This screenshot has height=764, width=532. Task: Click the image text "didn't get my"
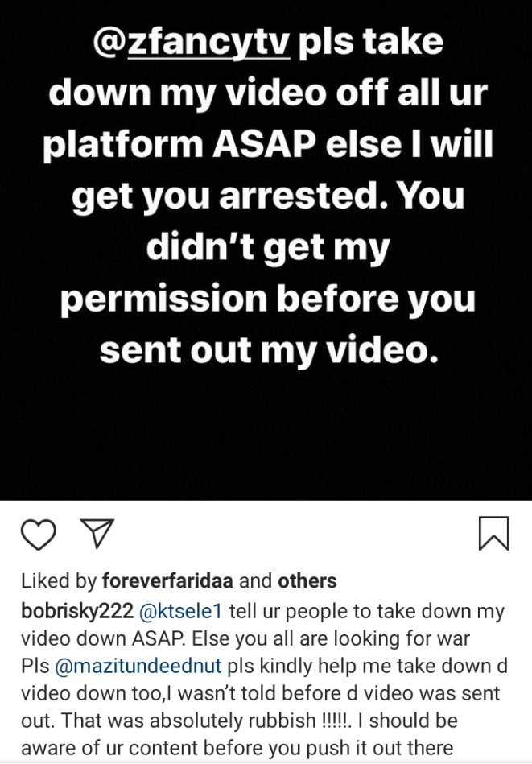[267, 247]
